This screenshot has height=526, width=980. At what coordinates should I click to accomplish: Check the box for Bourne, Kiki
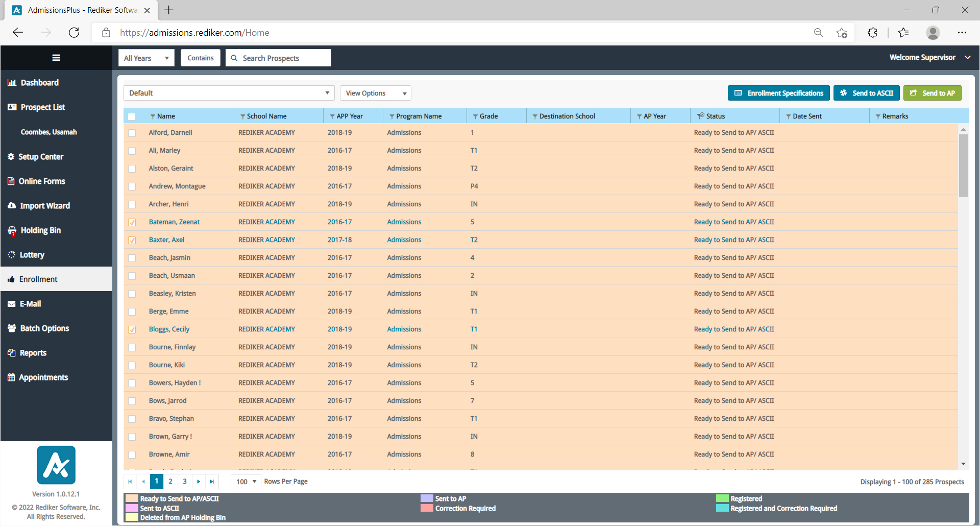pos(132,365)
